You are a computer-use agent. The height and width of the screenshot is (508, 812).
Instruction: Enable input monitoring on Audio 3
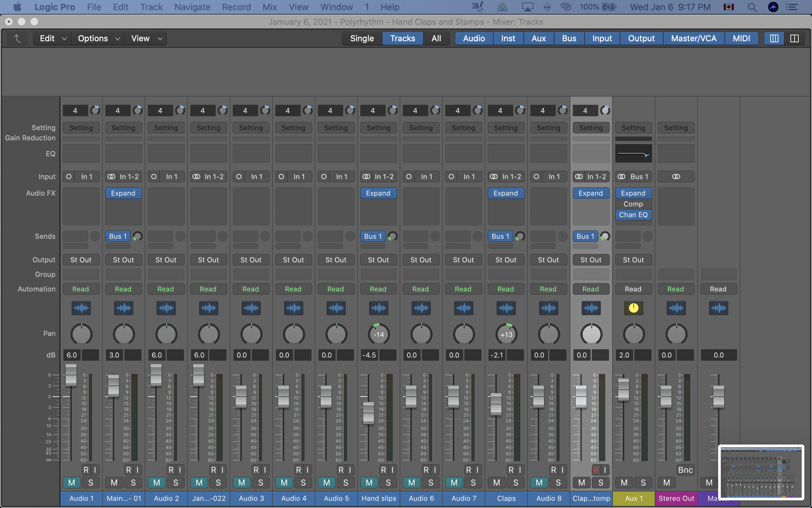265,470
